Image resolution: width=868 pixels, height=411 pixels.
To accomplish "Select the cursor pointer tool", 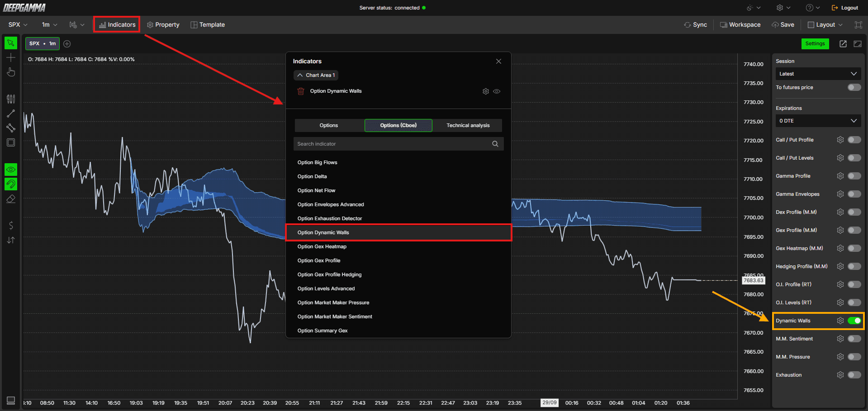I will [11, 43].
